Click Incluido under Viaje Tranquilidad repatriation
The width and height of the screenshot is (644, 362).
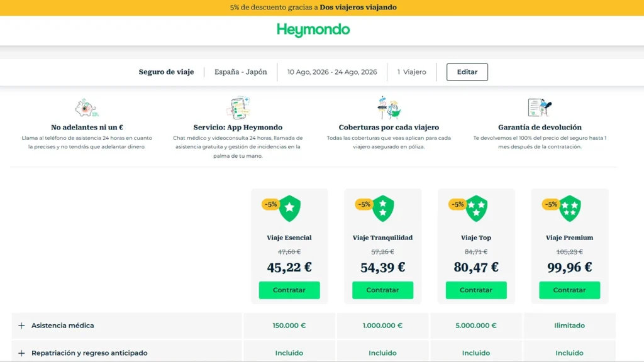tap(382, 353)
